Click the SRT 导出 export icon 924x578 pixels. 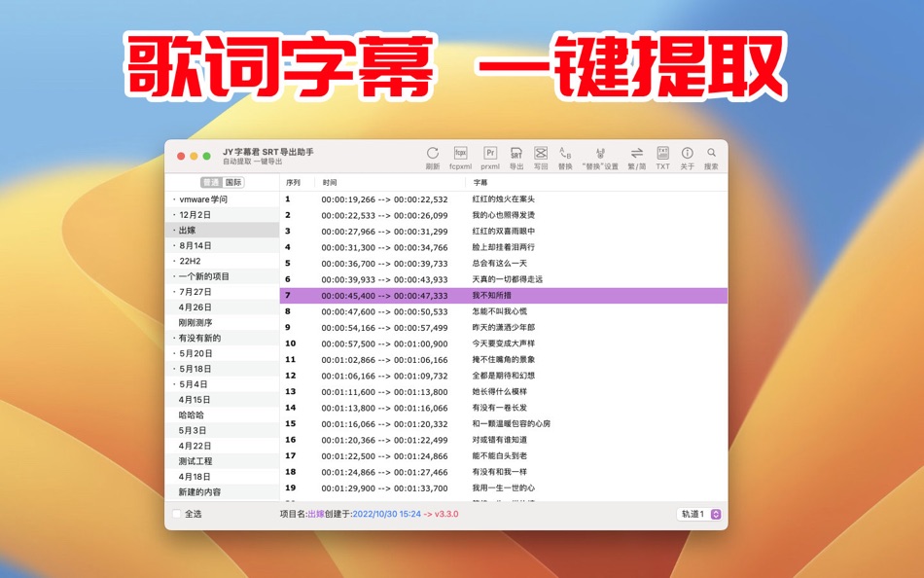pos(516,154)
